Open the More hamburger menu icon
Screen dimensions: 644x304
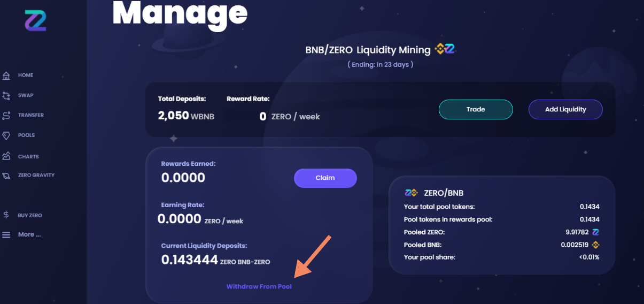(6, 235)
